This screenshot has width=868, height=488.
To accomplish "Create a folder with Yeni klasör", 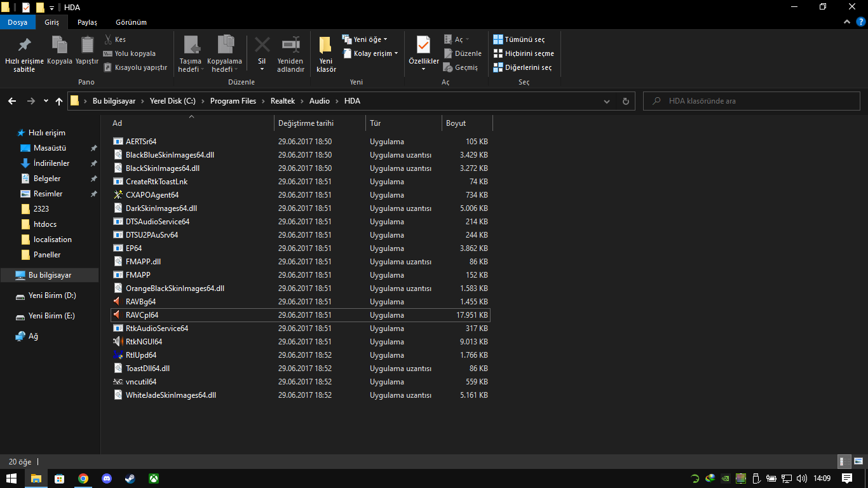I will tap(326, 55).
